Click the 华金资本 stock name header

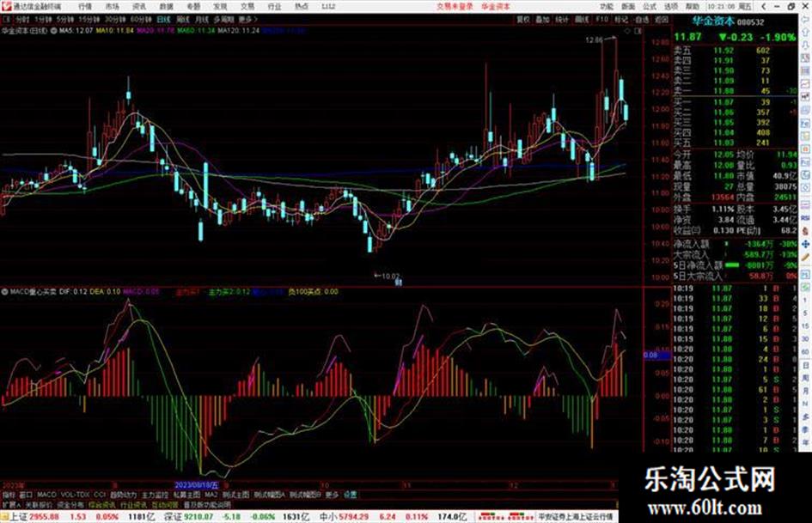[x=713, y=21]
